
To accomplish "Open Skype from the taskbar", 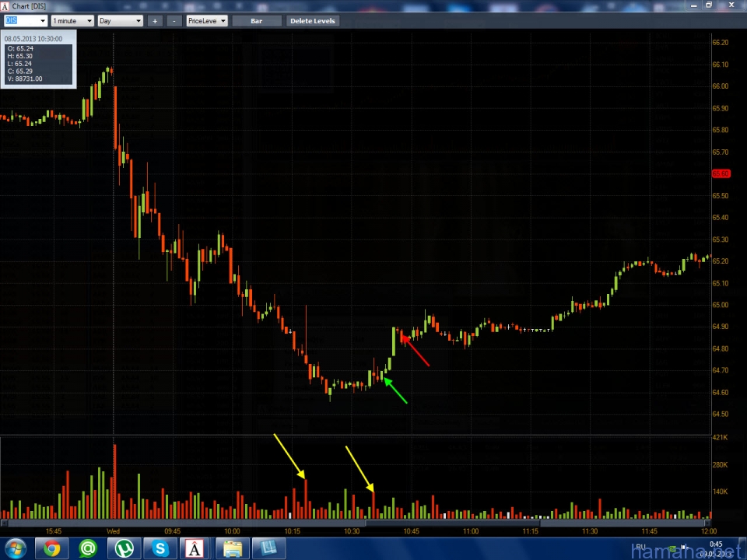I will pos(160,549).
